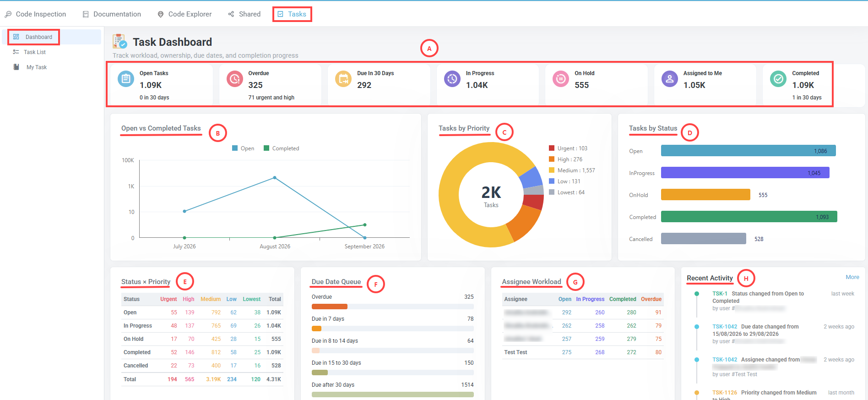Click the Assigned to Me value 1.05K

[694, 85]
